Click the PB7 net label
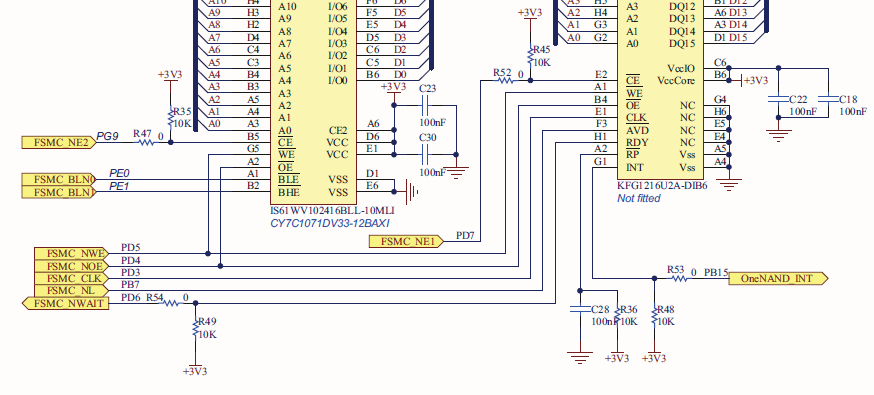The image size is (874, 395). pos(130,285)
